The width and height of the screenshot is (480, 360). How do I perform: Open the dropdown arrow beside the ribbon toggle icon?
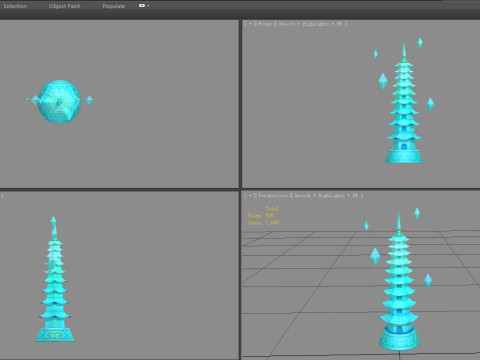148,5
